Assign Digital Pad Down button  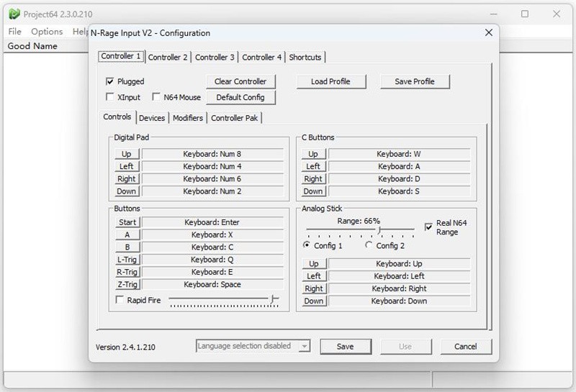(127, 191)
